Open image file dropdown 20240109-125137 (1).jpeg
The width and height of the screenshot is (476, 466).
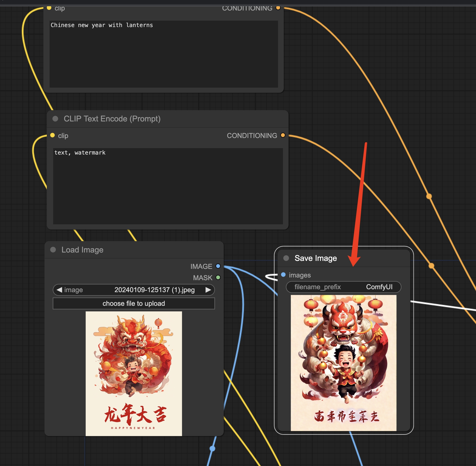(x=154, y=290)
